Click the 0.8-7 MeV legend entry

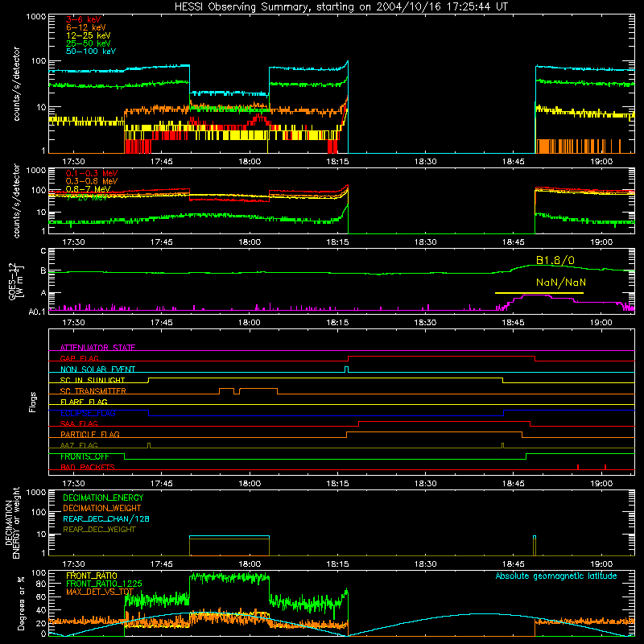(88, 189)
